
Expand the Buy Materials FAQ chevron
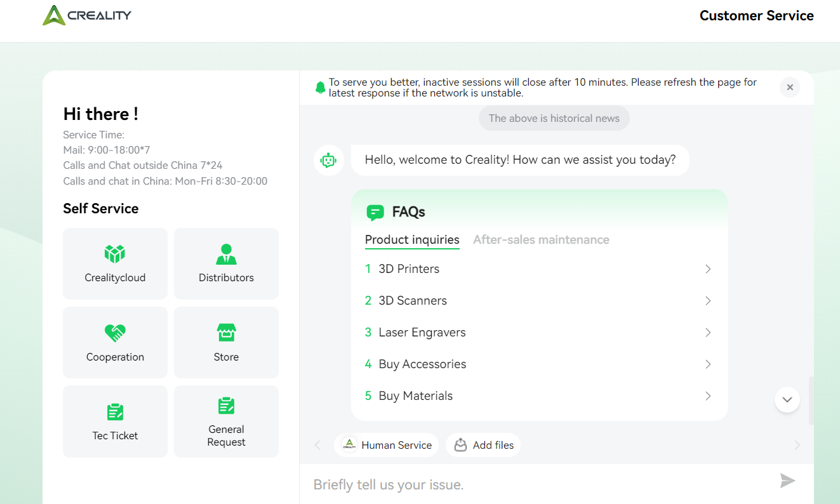(x=708, y=396)
